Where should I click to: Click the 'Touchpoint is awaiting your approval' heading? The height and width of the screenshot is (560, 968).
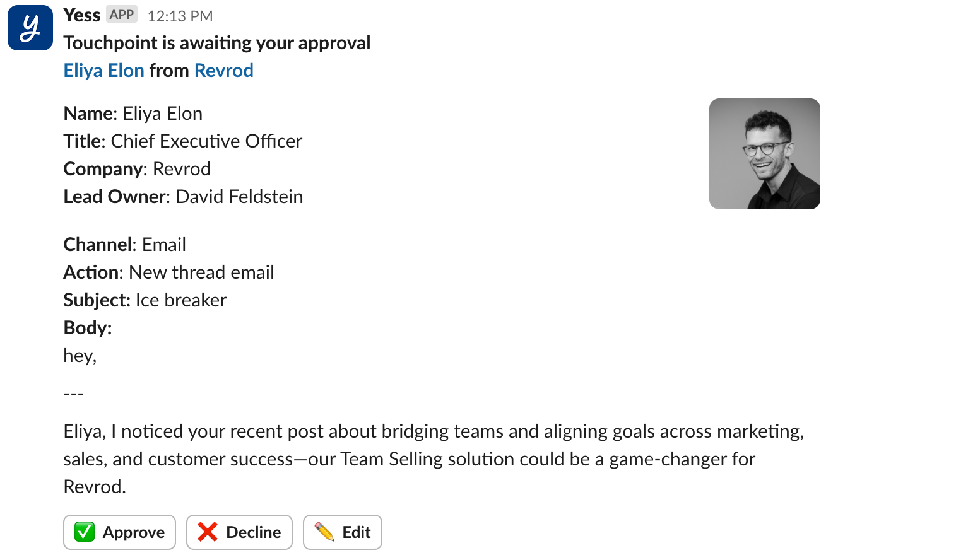[x=216, y=43]
